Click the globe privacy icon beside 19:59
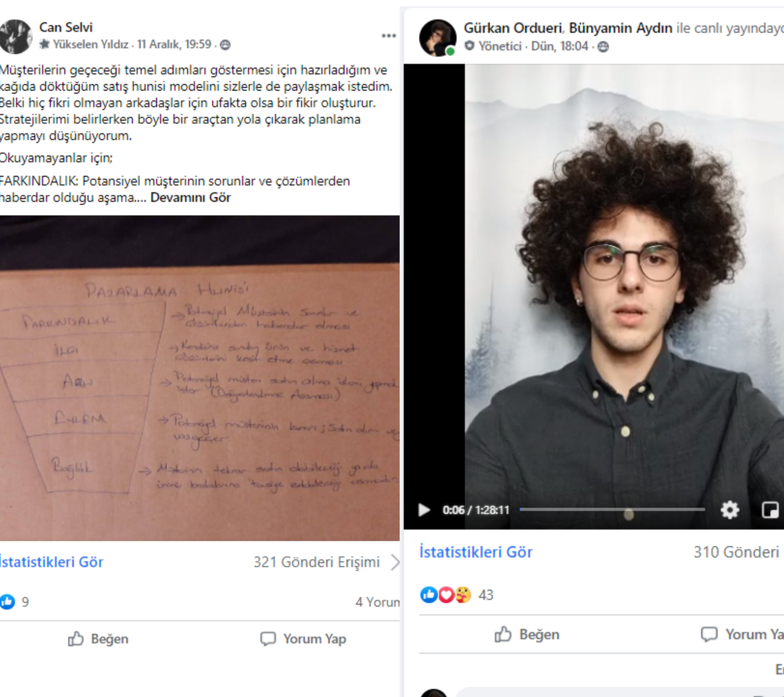 click(225, 45)
